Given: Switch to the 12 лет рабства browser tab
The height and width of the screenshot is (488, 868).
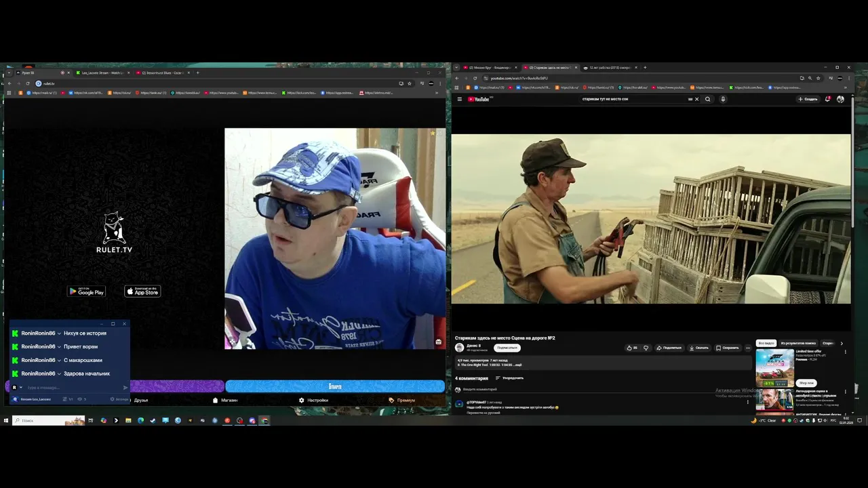Looking at the screenshot, I should (x=609, y=68).
